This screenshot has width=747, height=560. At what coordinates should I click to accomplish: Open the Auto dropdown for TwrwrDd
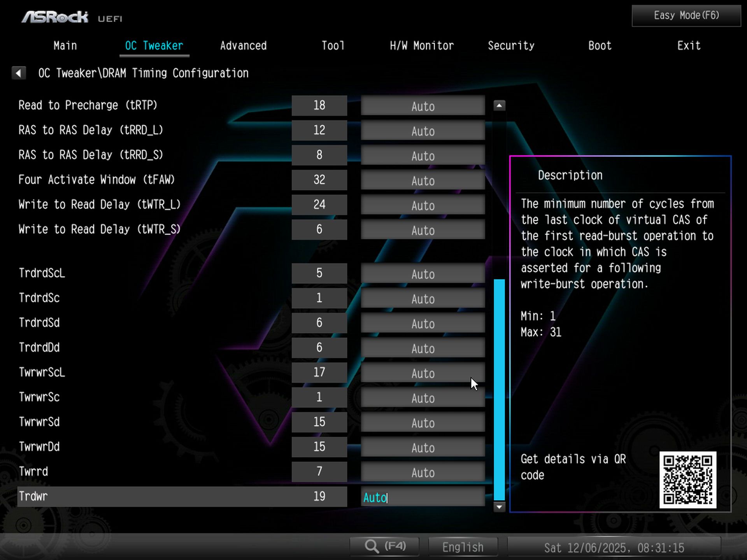click(423, 448)
